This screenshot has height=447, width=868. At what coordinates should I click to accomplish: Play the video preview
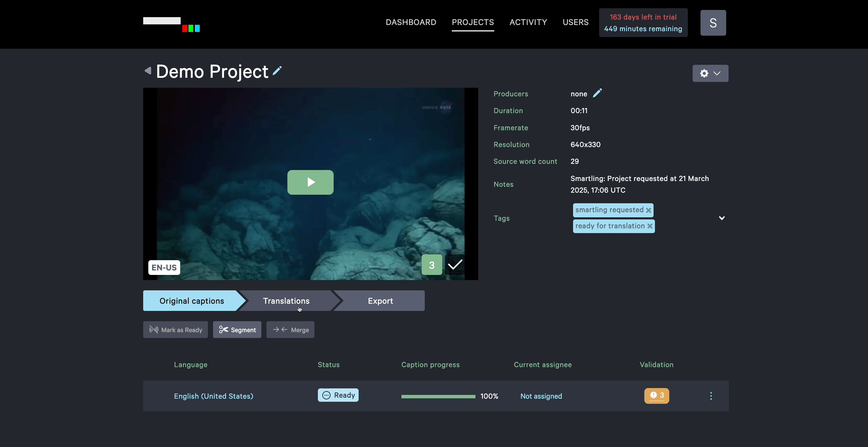pyautogui.click(x=310, y=182)
